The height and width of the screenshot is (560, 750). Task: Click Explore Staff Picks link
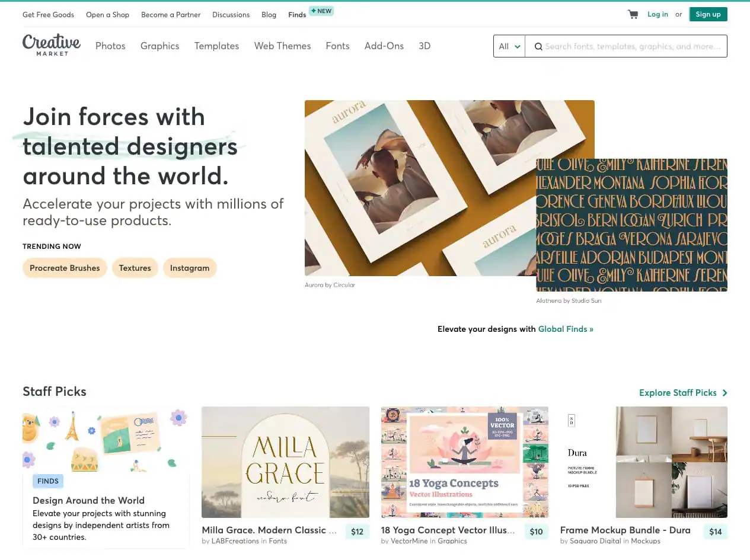click(678, 393)
